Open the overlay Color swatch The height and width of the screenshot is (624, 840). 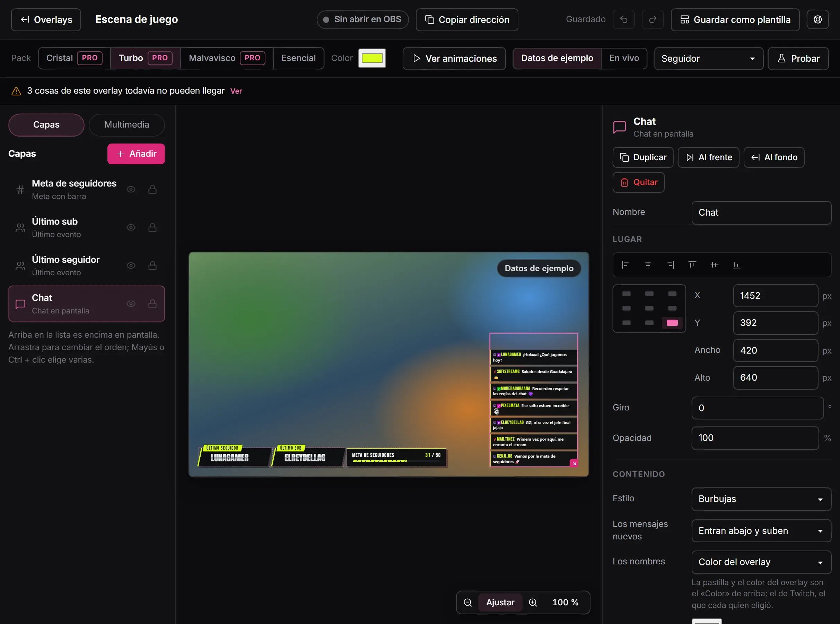[372, 58]
